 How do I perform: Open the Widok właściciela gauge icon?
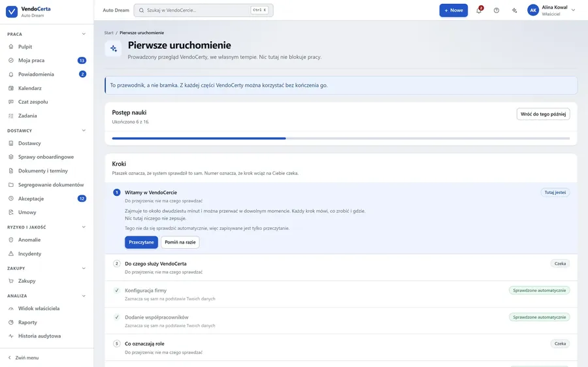pos(11,308)
